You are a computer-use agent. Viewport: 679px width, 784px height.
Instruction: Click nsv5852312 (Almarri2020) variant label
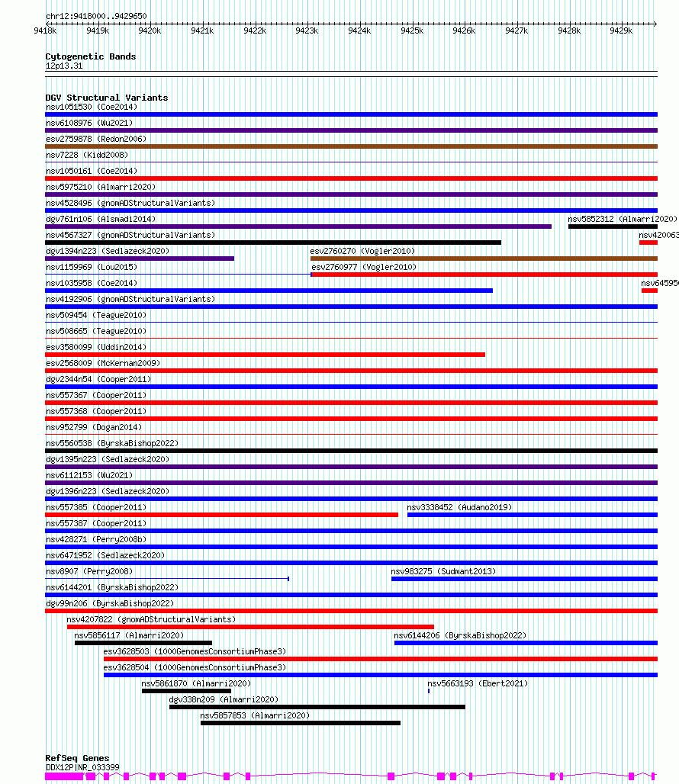pos(623,219)
